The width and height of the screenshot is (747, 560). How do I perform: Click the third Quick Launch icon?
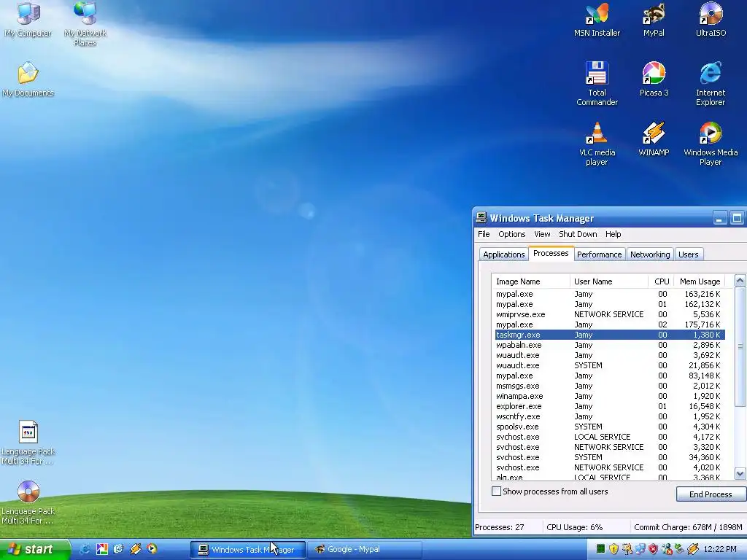[x=118, y=549]
